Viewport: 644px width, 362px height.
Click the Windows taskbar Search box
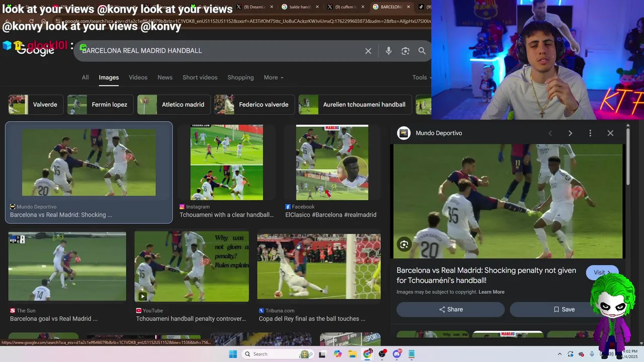(x=279, y=354)
